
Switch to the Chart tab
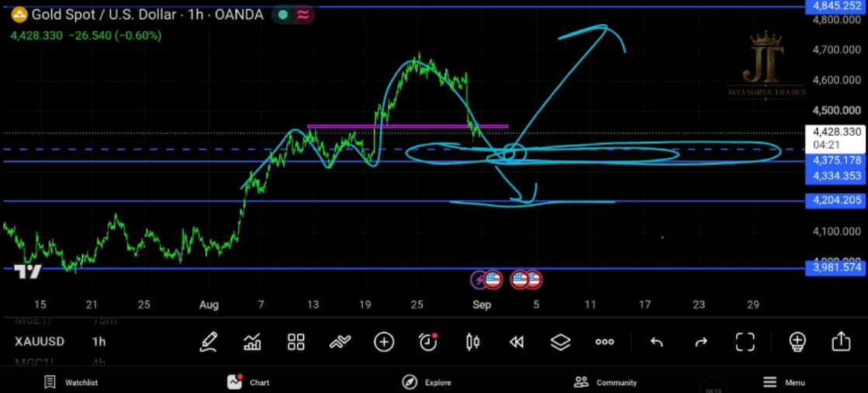click(x=248, y=382)
